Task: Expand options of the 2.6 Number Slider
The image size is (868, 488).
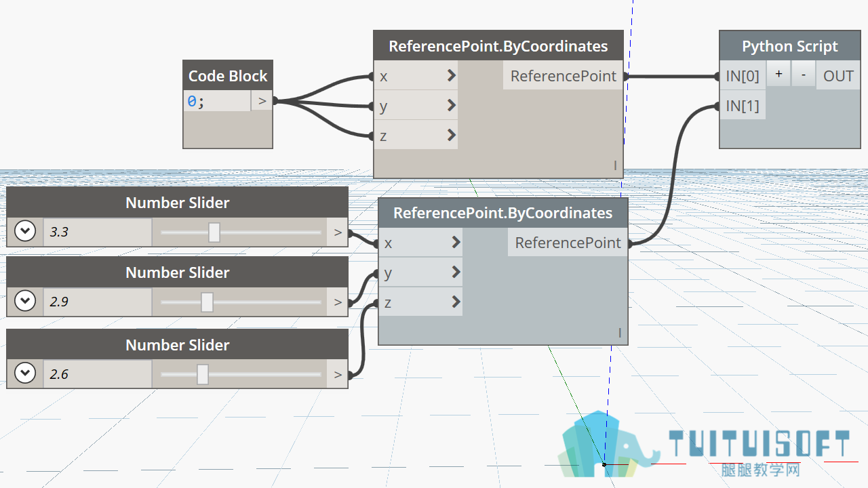Action: click(x=25, y=373)
